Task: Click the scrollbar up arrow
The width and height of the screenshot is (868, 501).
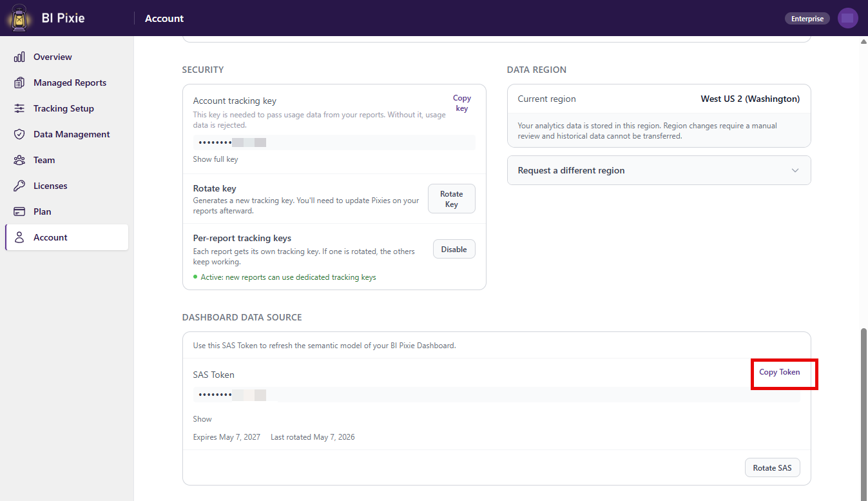Action: (x=863, y=42)
